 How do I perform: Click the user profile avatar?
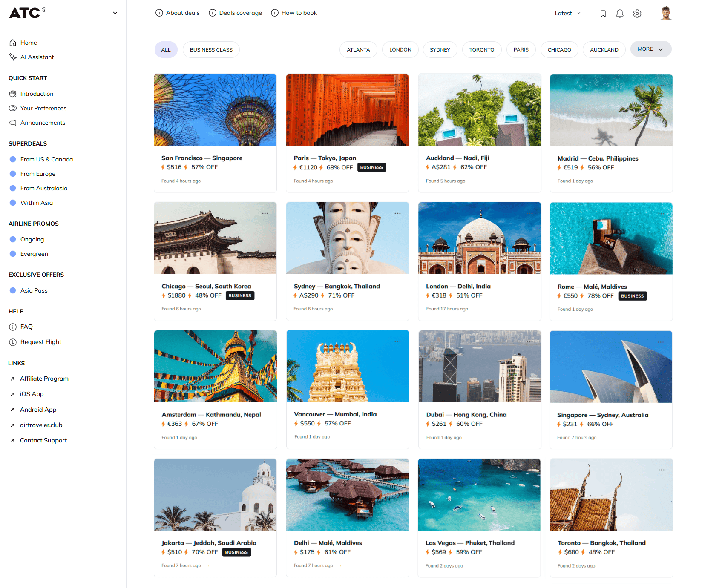666,13
